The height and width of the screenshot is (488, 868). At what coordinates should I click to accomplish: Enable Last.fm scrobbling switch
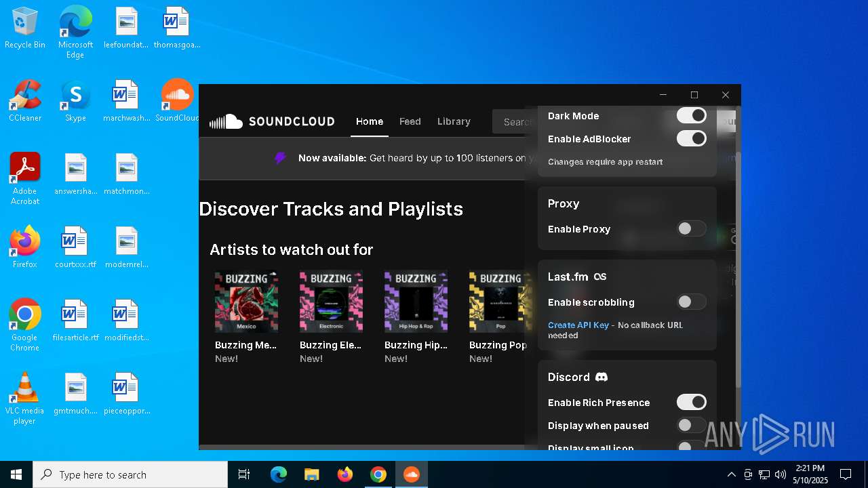click(x=692, y=302)
